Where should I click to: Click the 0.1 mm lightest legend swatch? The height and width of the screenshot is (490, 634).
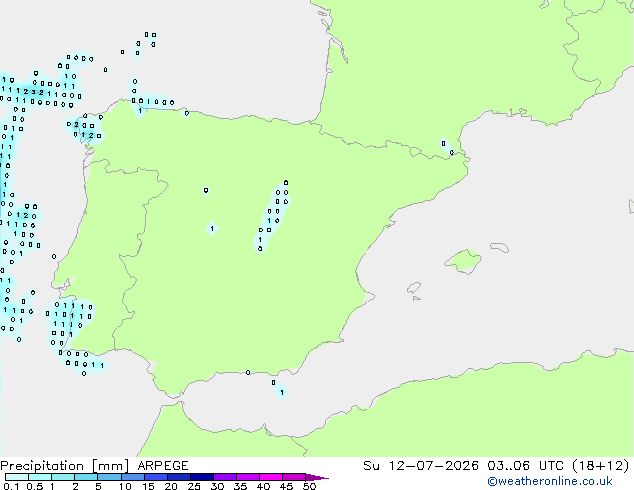[17, 477]
